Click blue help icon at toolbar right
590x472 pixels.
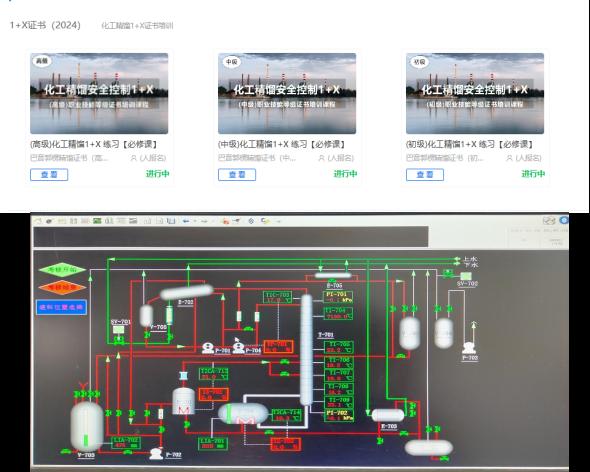(564, 220)
